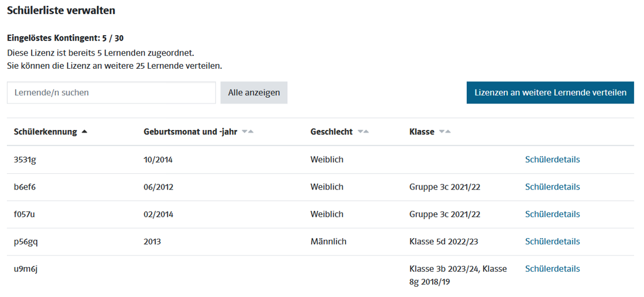Click the student ID p56gq
644x297 pixels.
click(26, 242)
